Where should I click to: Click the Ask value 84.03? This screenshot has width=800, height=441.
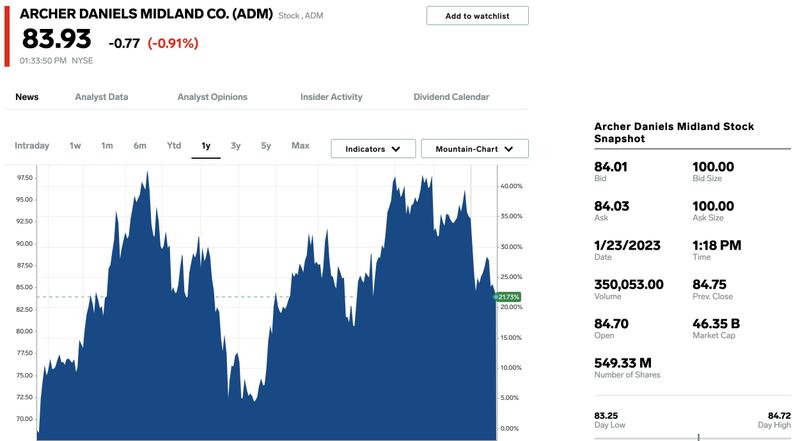click(612, 206)
